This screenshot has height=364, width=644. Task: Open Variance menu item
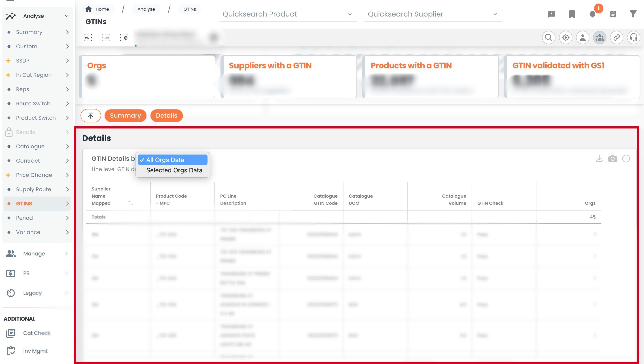pyautogui.click(x=37, y=232)
